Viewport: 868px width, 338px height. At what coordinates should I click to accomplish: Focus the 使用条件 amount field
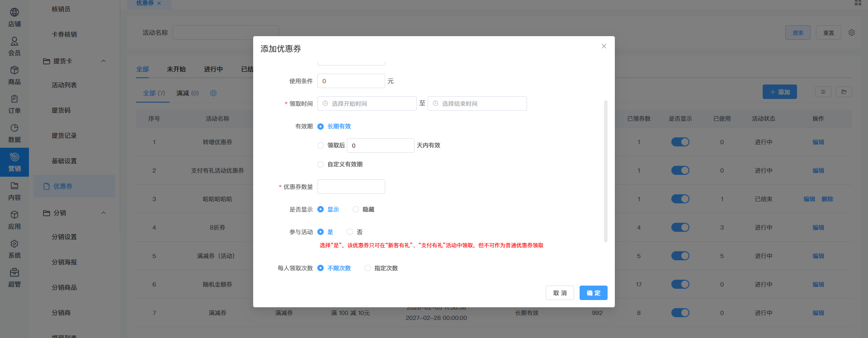tap(351, 81)
